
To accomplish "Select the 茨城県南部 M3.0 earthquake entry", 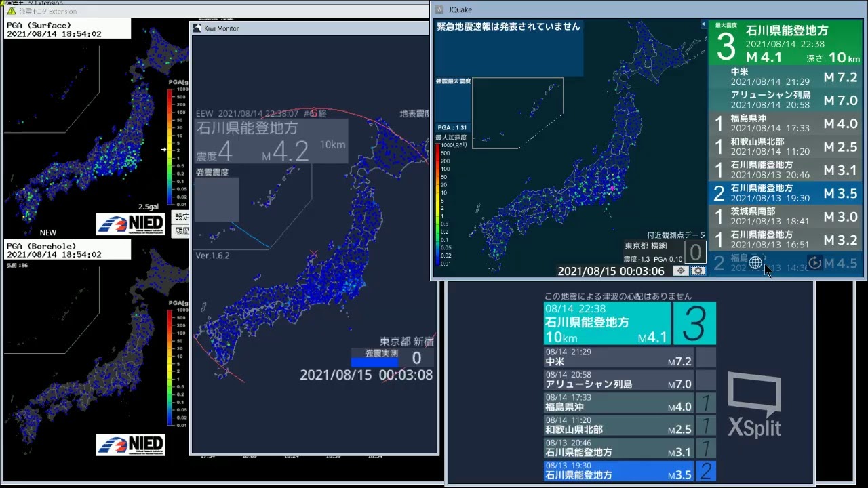I will [x=785, y=216].
